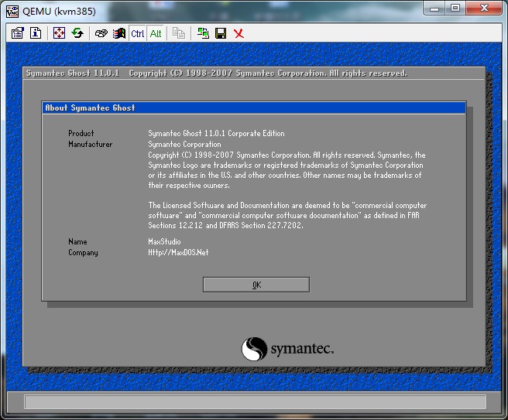Switch to full screen mode icon

[x=59, y=33]
